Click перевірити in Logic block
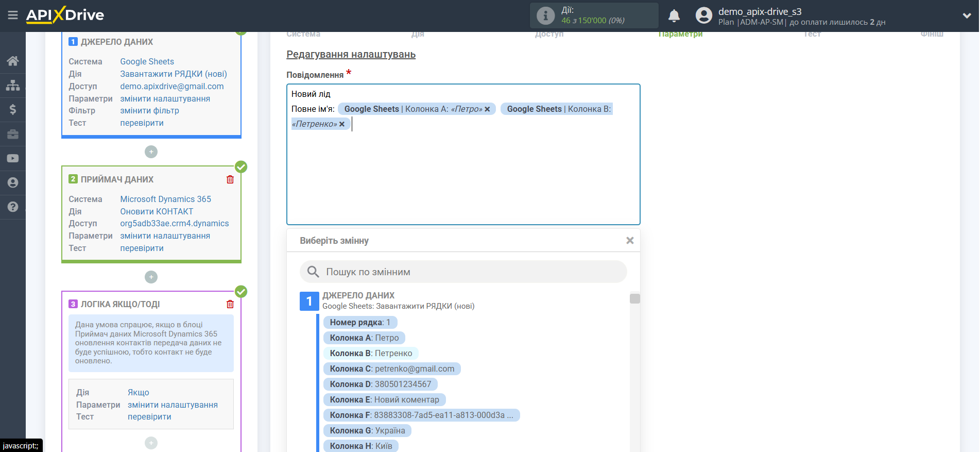Image resolution: width=980 pixels, height=452 pixels. tap(149, 416)
